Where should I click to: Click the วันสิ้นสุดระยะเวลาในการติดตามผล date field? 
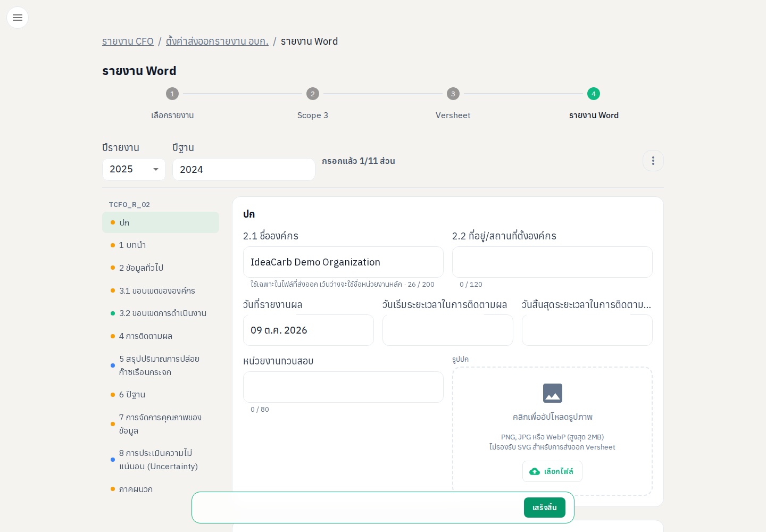tap(587, 330)
